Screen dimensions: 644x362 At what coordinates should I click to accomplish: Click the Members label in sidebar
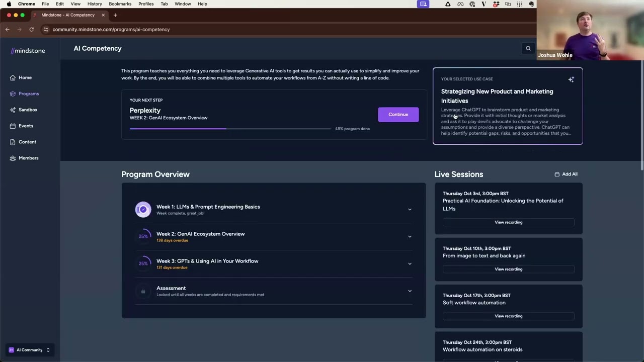(x=29, y=158)
